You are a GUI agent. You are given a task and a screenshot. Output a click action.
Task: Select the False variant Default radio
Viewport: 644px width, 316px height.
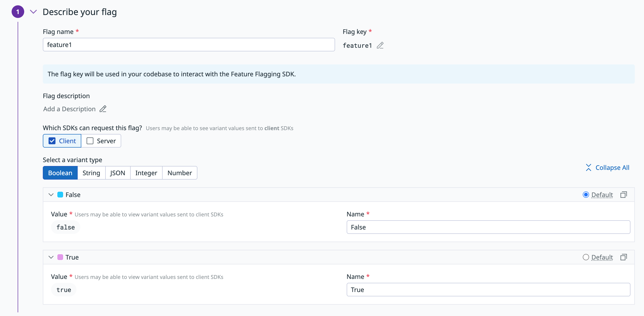(586, 195)
